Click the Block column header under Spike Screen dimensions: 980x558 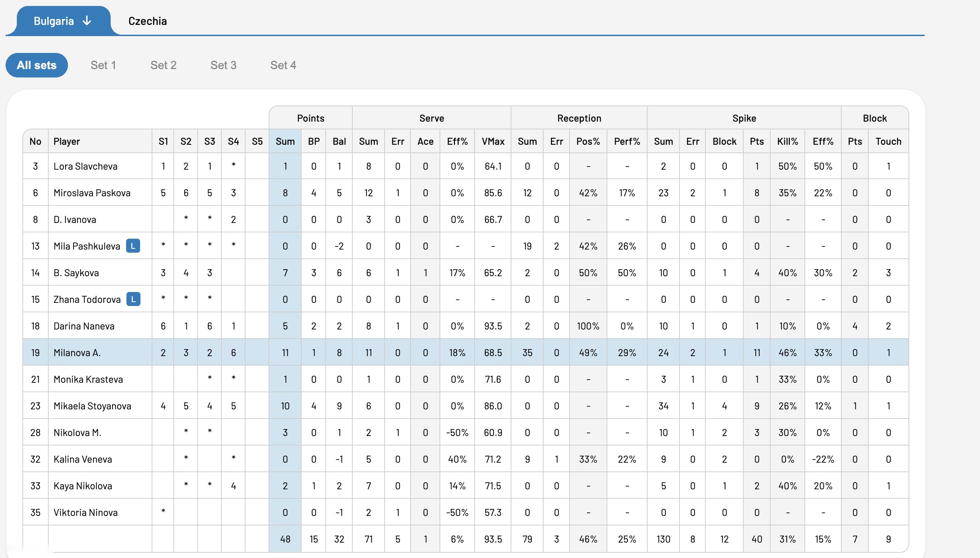[724, 141]
